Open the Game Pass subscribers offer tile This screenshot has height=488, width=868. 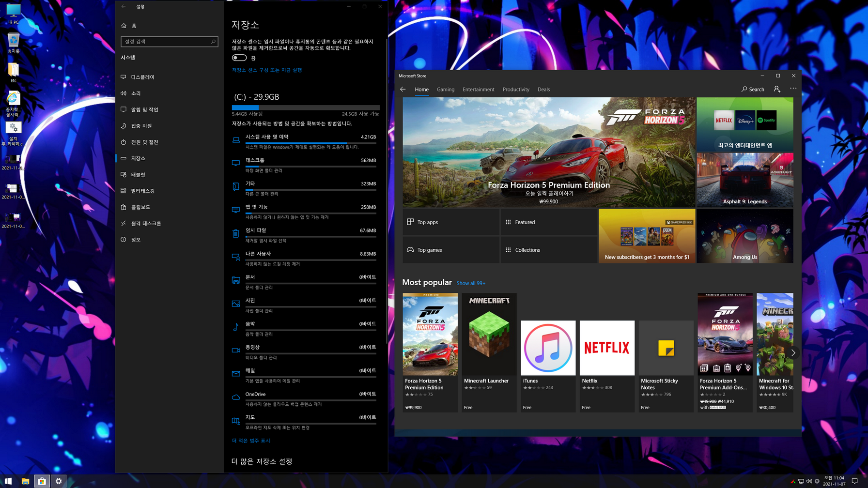pos(647,236)
